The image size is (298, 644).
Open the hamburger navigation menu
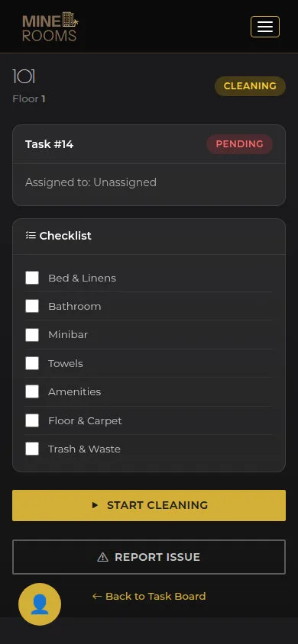265,27
